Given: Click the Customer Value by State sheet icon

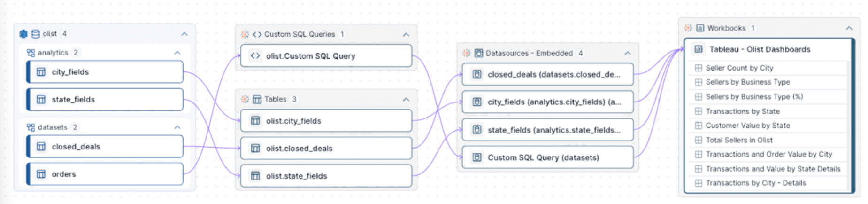Looking at the screenshot, I should click(699, 126).
